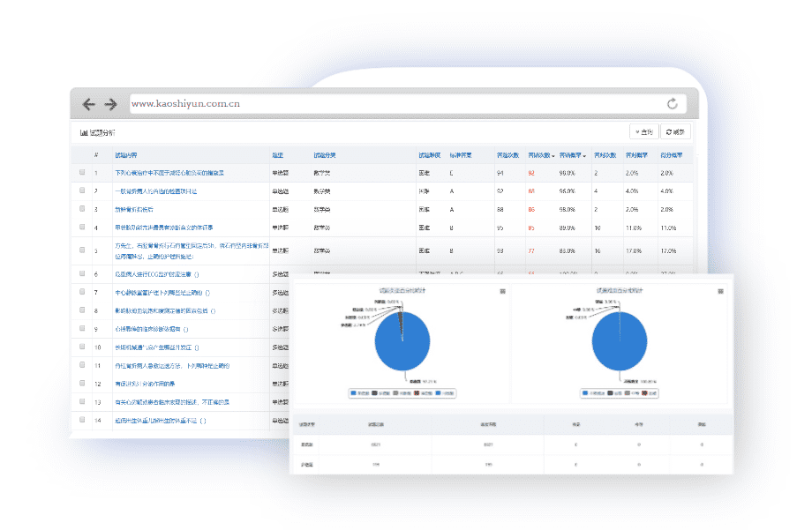The width and height of the screenshot is (812, 530).
Task: Open the grid menu icon on the left pie chart
Action: (x=502, y=291)
